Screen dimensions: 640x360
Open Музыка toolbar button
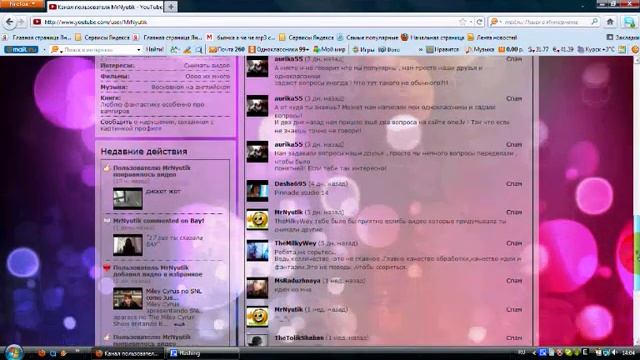[479, 49]
